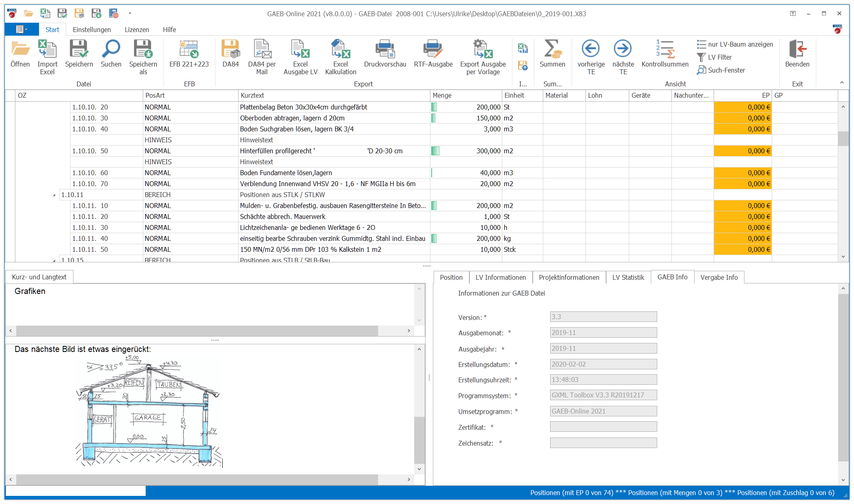
Task: Click the empty Zertifikat field
Action: pos(603,427)
